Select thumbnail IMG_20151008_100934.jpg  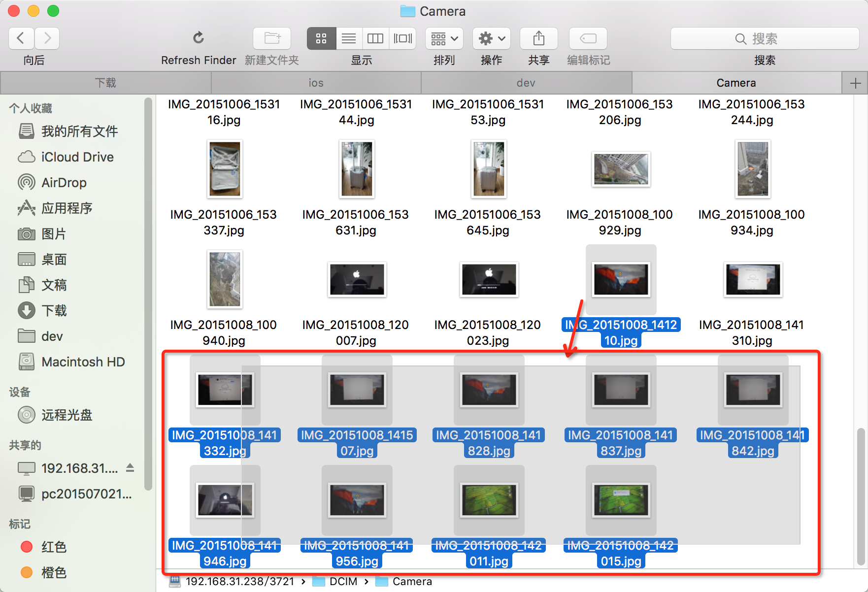[753, 169]
